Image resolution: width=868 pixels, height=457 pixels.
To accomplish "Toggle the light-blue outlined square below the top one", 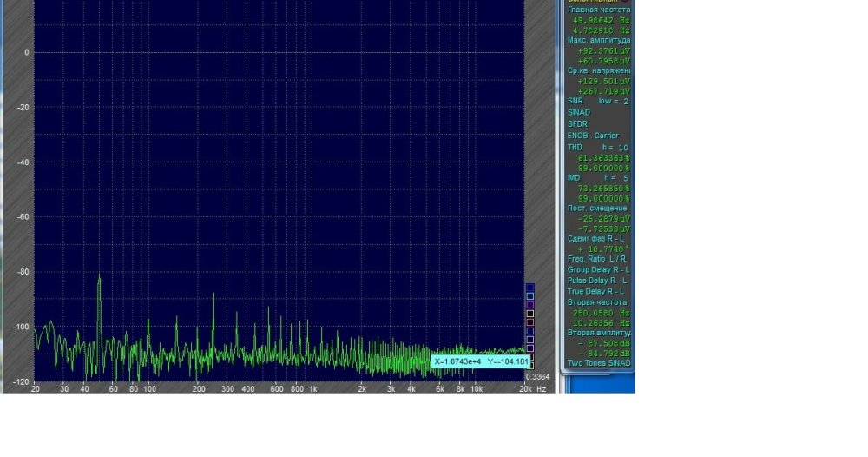I will click(529, 296).
